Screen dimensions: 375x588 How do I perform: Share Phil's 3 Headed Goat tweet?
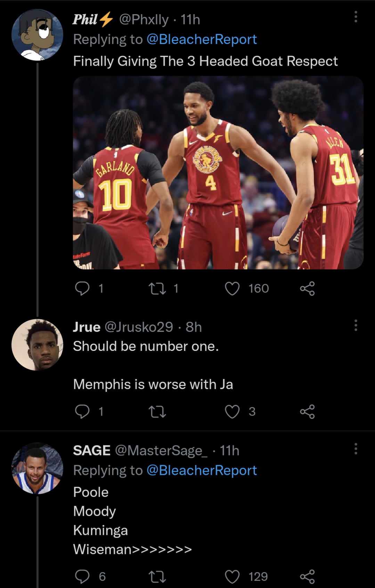pos(307,288)
